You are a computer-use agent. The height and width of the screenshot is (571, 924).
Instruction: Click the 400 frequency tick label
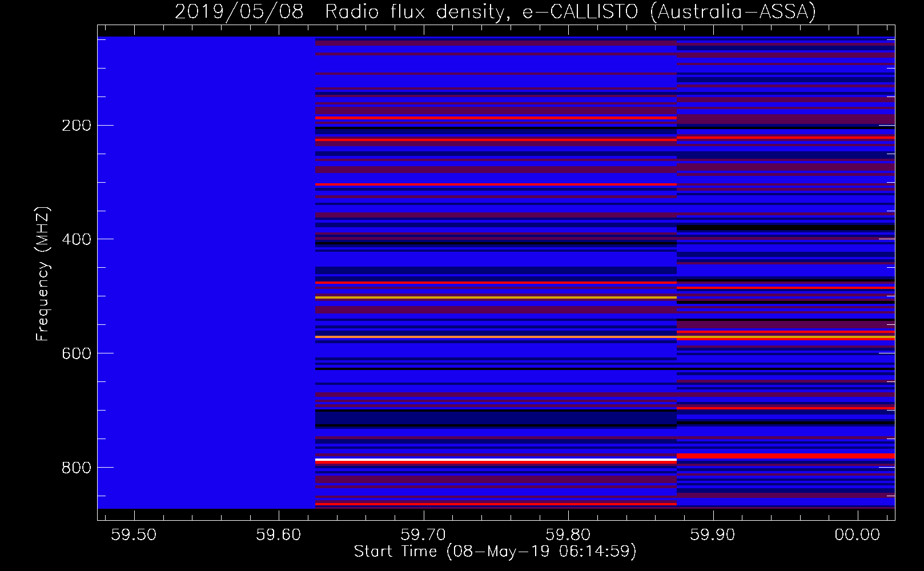click(77, 239)
